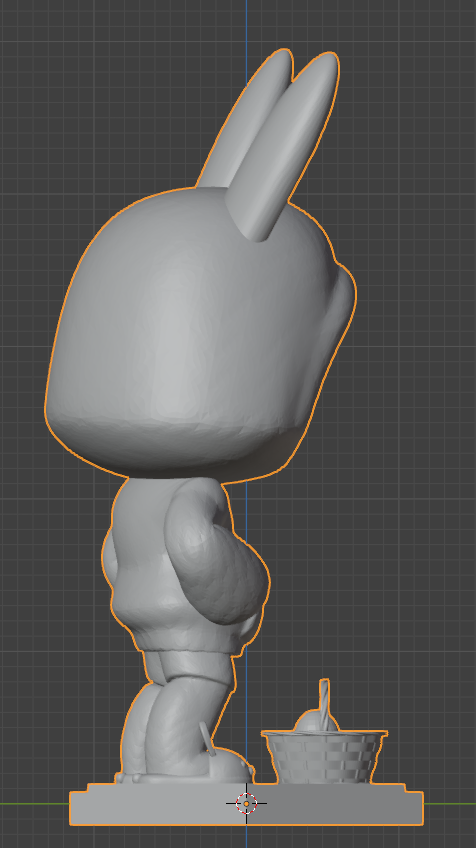Click the blue Z axis line above the head
476x848 pixels.
tap(247, 32)
